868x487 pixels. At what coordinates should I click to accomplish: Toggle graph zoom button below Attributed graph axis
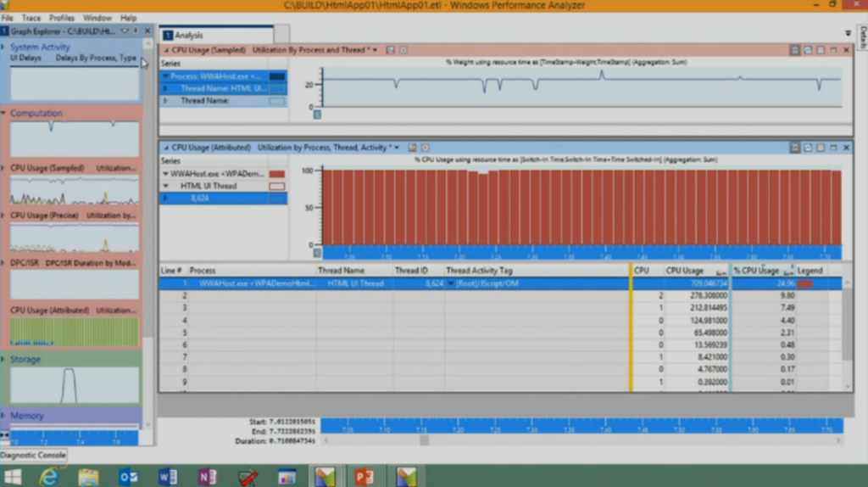coord(317,253)
